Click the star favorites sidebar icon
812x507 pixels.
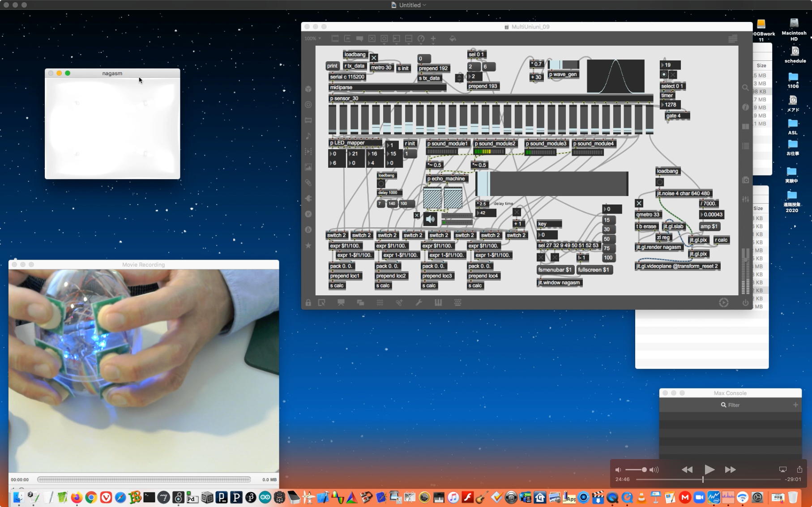[x=308, y=245]
